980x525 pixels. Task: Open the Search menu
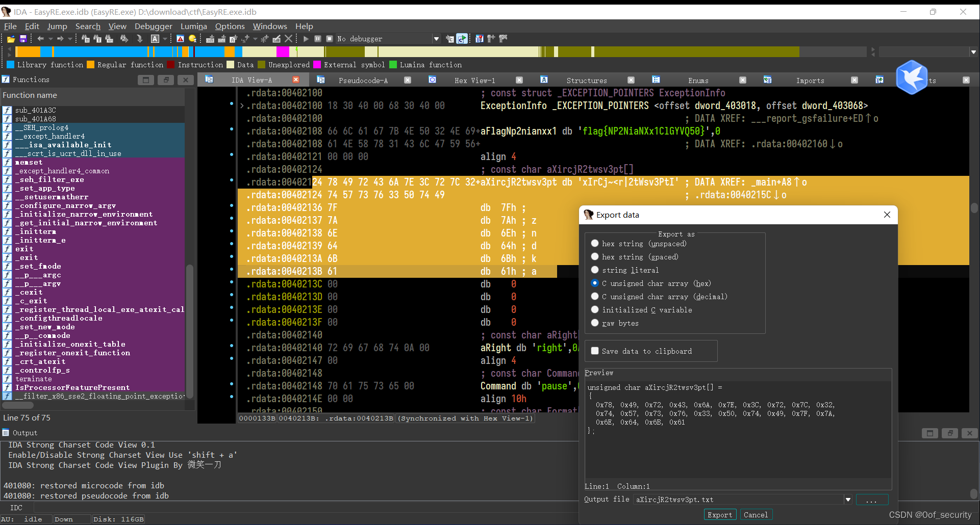pyautogui.click(x=88, y=26)
